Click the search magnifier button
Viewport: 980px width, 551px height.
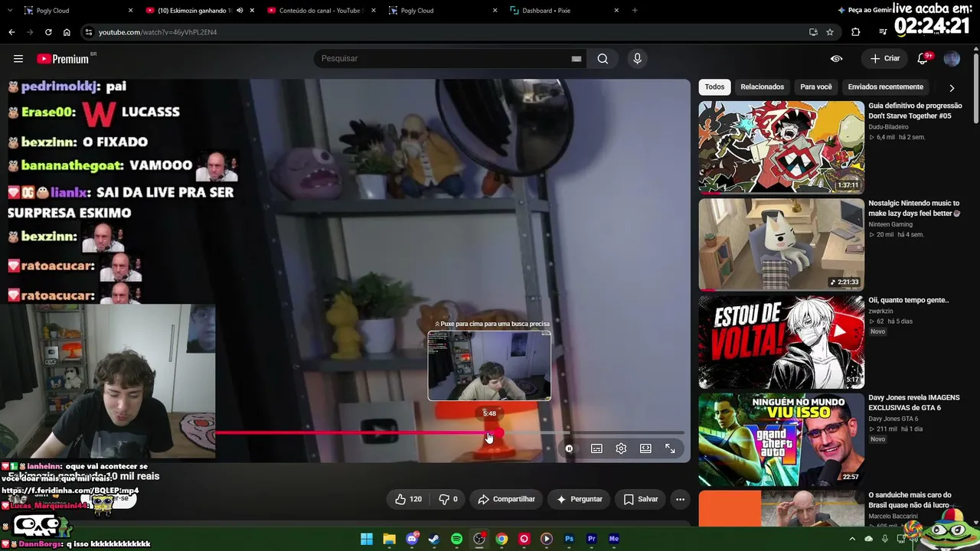pyautogui.click(x=603, y=59)
